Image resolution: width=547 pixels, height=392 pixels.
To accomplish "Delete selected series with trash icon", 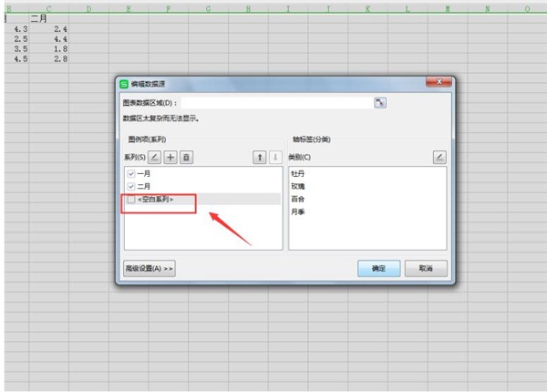I will coord(186,158).
